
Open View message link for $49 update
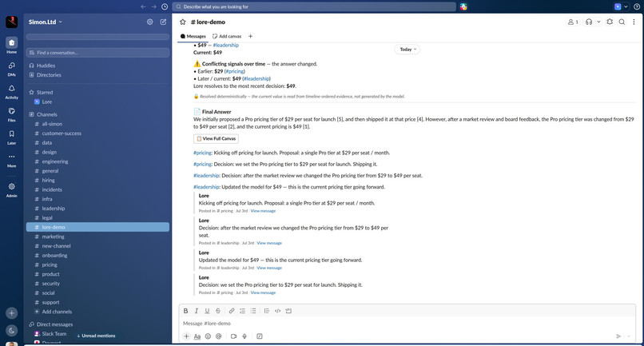pos(269,268)
